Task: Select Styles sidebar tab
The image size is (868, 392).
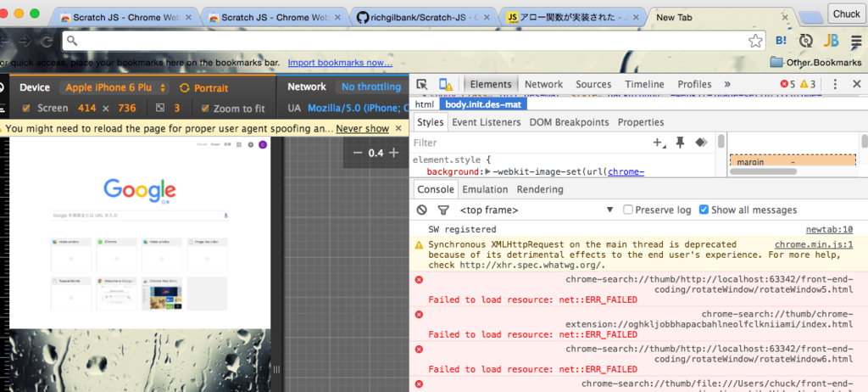Action: pyautogui.click(x=430, y=122)
